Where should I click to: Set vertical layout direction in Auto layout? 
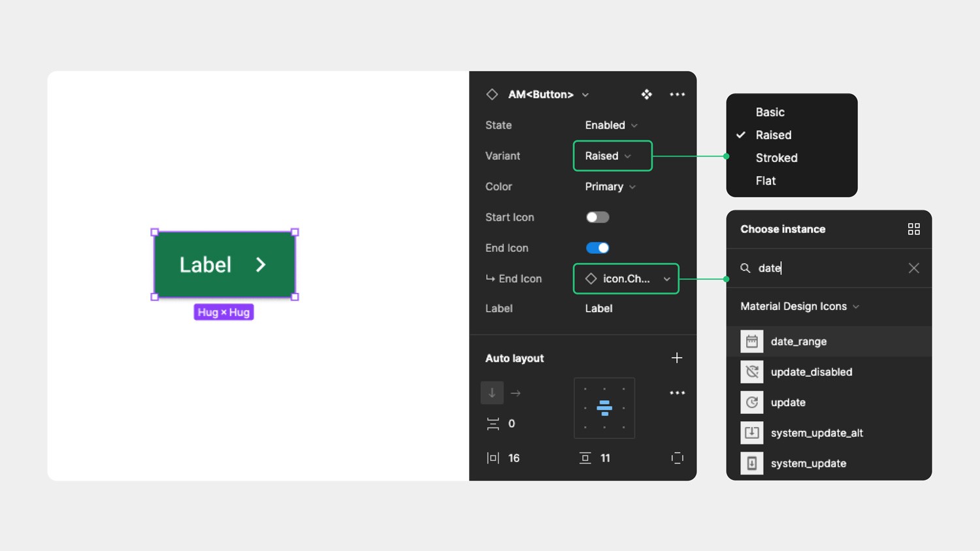[x=492, y=392]
